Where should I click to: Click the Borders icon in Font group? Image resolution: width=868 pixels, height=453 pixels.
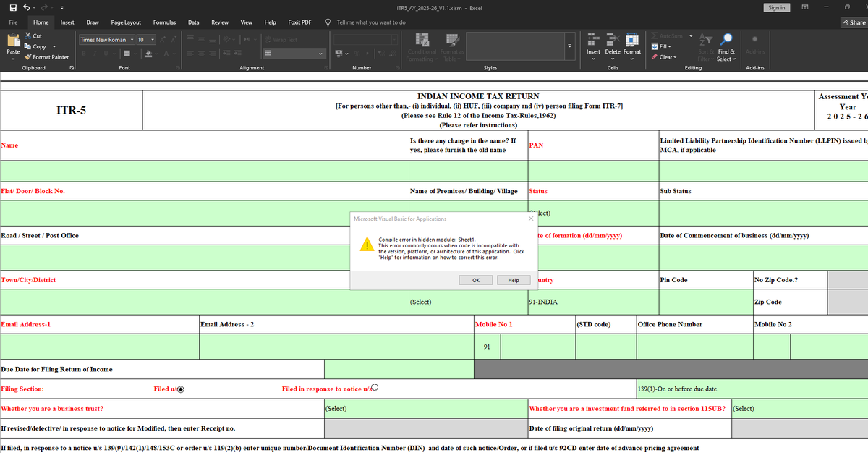[x=126, y=54]
